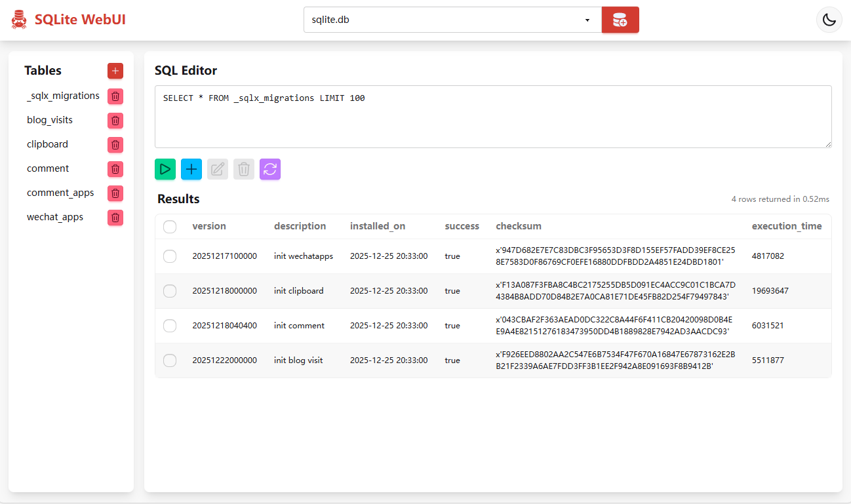Screen dimensions: 851x504
Task: Delete the blog_visits table with its trash icon
Action: click(x=115, y=121)
